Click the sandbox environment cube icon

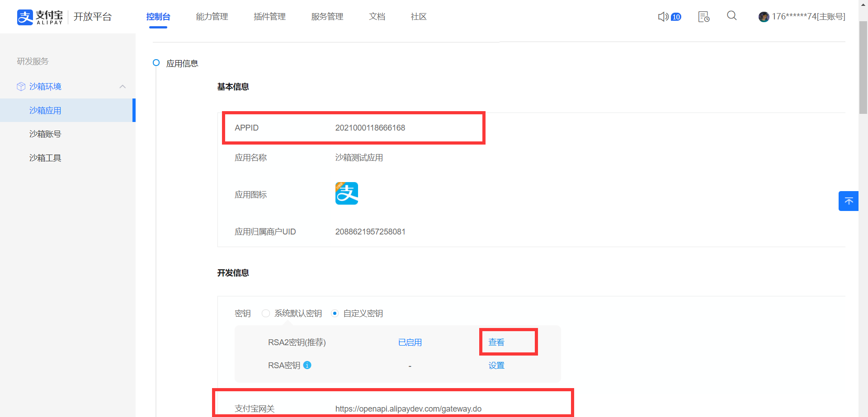tap(21, 86)
